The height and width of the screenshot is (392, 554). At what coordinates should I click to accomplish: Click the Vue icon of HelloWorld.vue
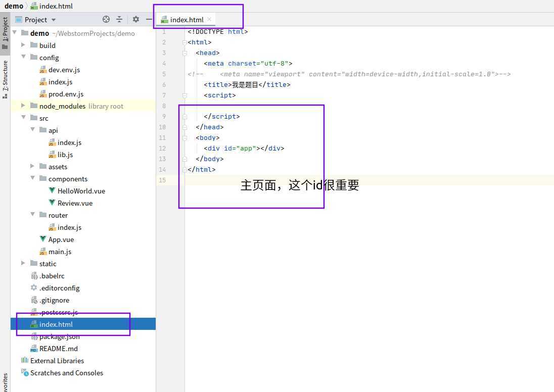52,190
